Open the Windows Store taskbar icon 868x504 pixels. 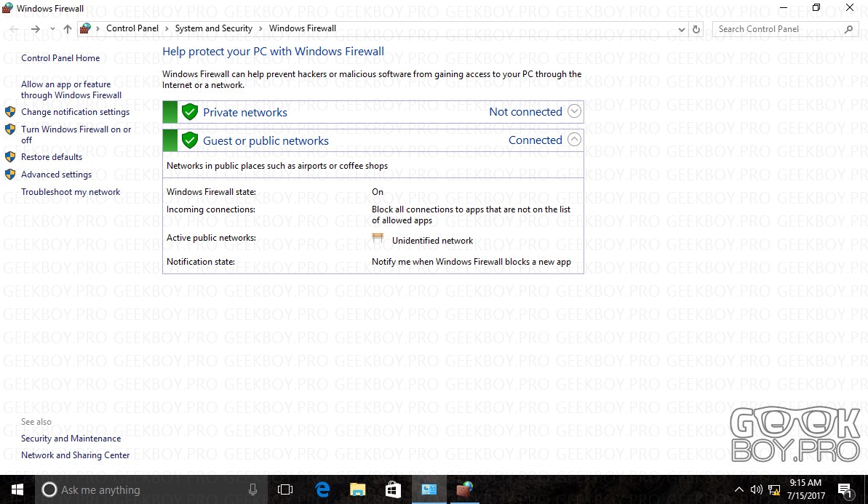(393, 489)
